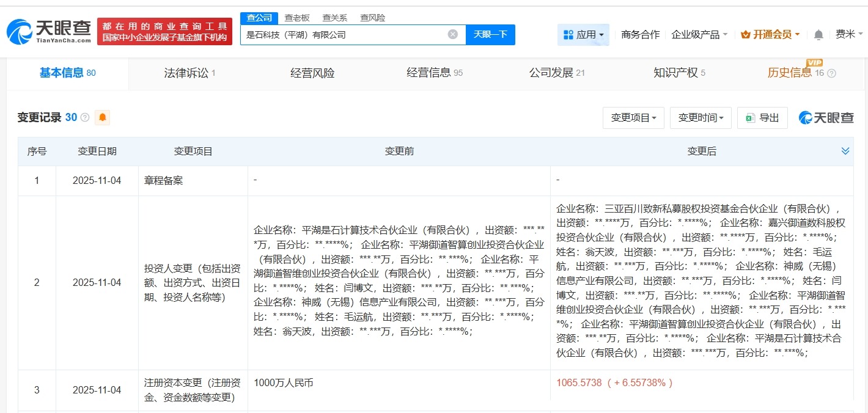This screenshot has width=868, height=413.
Task: Open the 变更项目 filter dropdown
Action: coord(633,118)
